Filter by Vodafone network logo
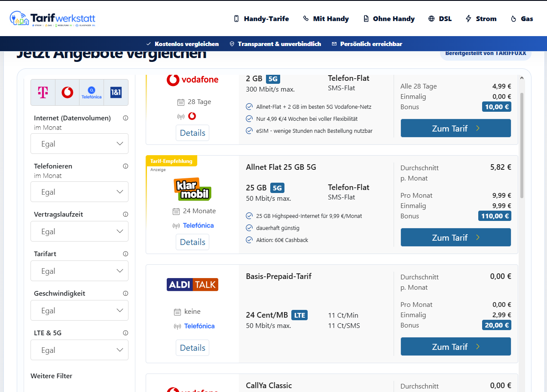Viewport: 547px width, 392px height. pyautogui.click(x=67, y=92)
